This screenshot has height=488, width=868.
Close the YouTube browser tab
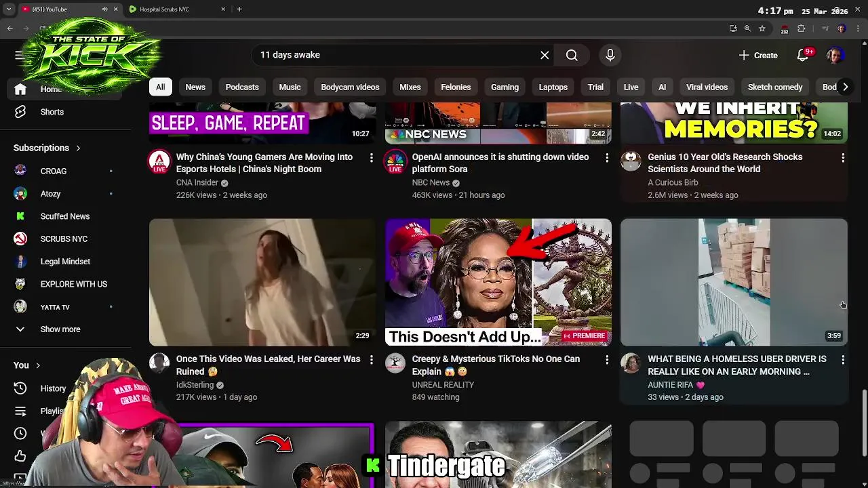tap(115, 9)
